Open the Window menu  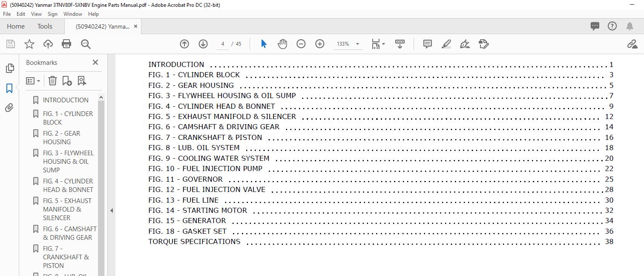tap(73, 14)
